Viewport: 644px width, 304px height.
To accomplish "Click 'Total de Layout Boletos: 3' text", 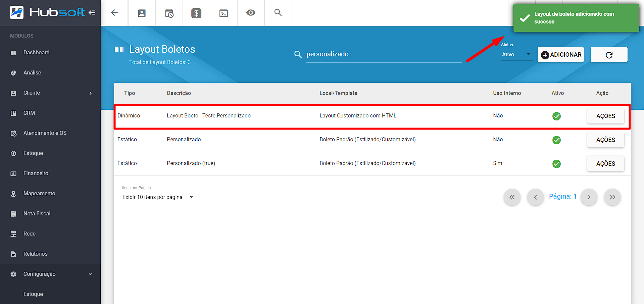I will coord(160,62).
